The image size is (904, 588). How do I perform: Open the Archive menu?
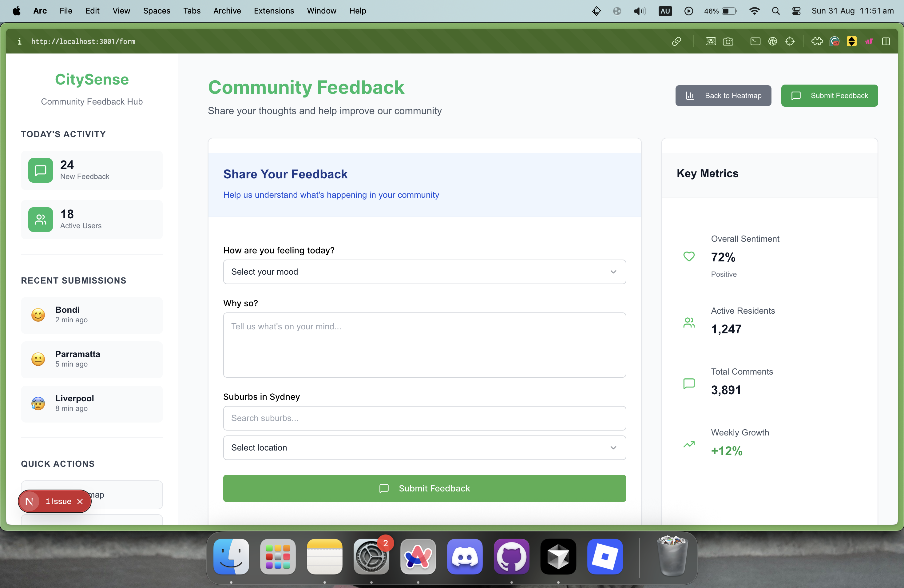227,11
